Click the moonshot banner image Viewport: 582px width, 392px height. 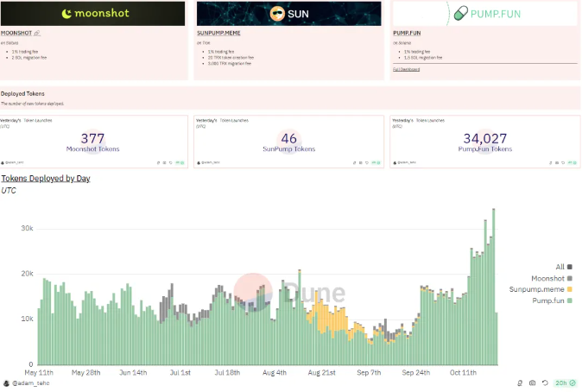pos(92,13)
